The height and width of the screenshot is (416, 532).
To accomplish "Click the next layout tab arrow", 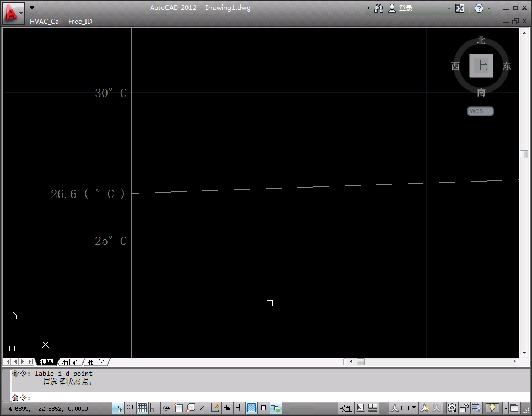I will pos(23,362).
